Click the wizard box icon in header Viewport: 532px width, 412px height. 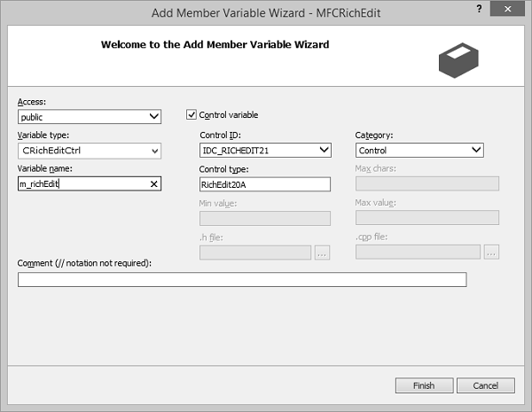point(458,58)
